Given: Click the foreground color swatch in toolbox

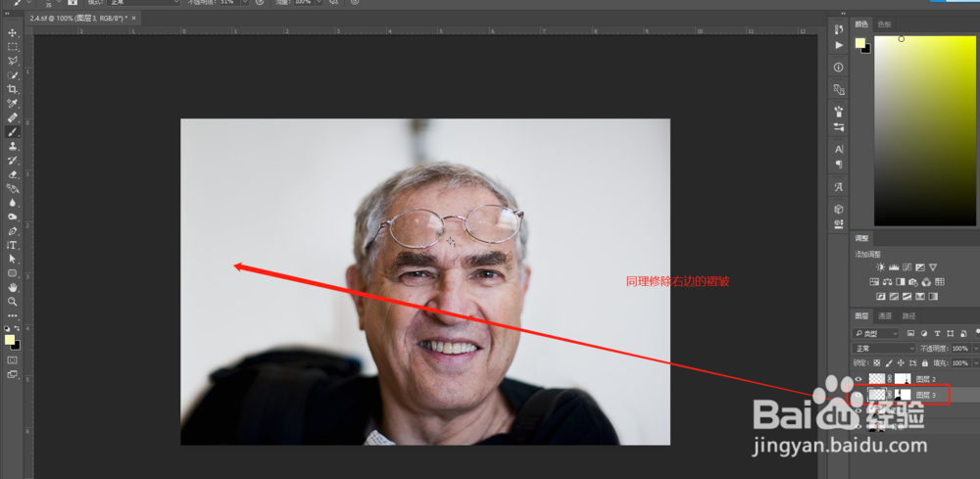Looking at the screenshot, I should 10,340.
